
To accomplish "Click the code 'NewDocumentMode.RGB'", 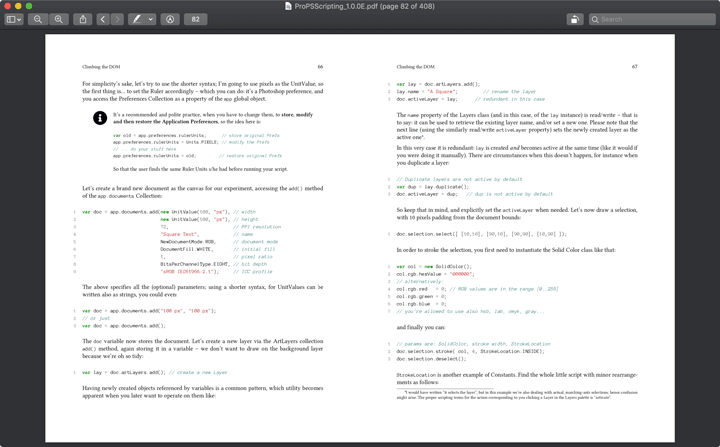I will pos(187,242).
